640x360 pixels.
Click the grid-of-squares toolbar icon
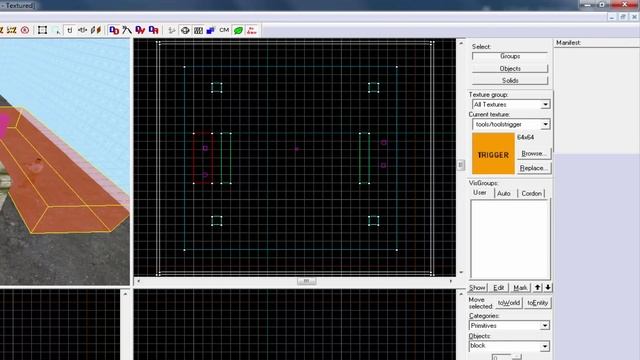pyautogui.click(x=198, y=31)
